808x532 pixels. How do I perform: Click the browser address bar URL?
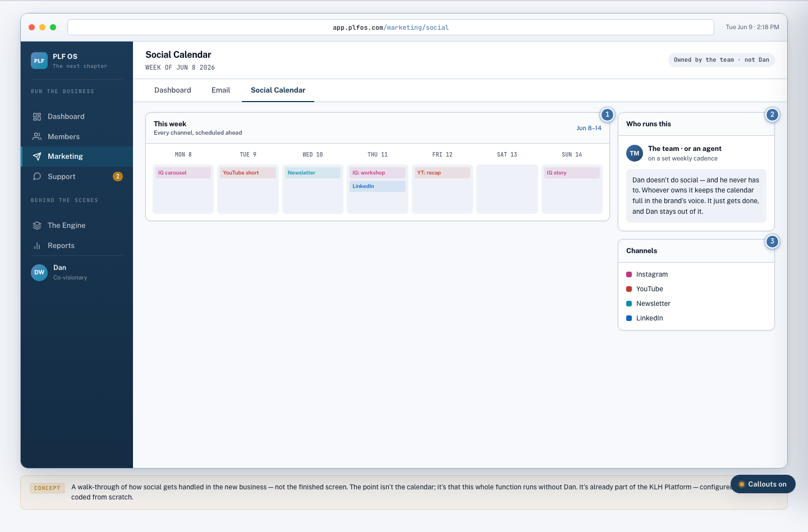(x=391, y=27)
